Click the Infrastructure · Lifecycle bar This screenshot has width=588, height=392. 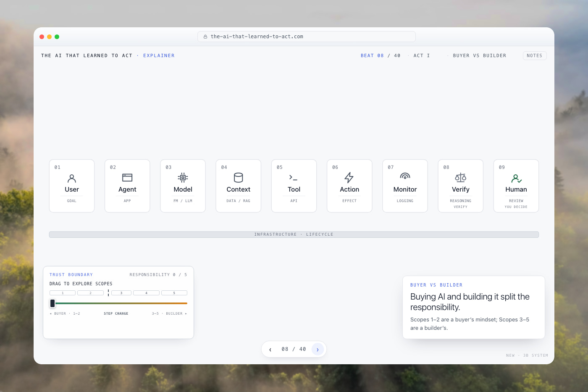click(294, 234)
